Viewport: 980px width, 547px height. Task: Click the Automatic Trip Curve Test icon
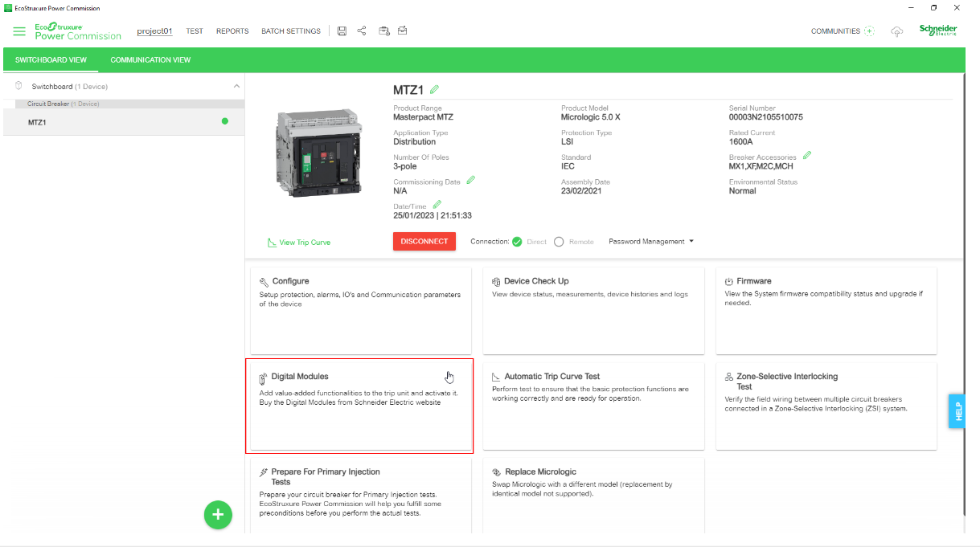click(x=496, y=377)
